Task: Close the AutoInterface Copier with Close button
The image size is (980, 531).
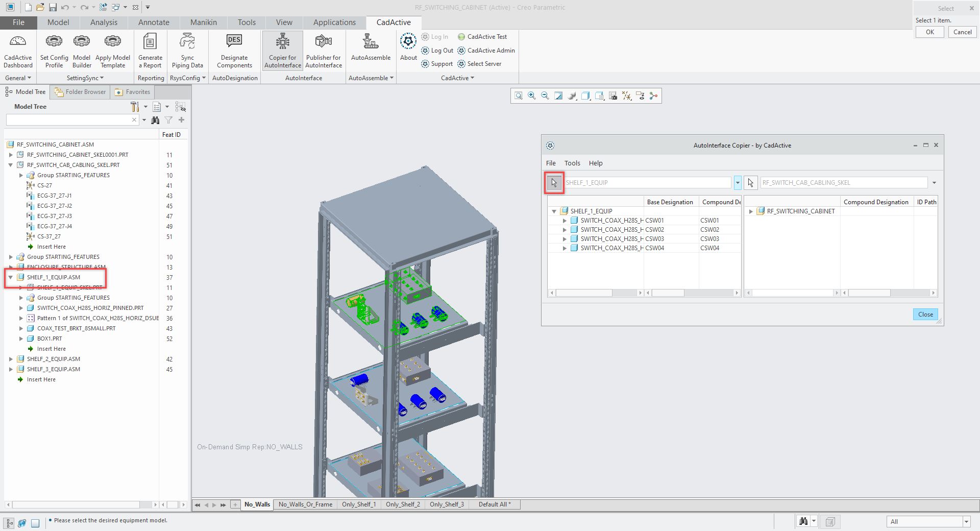Action: (x=925, y=315)
